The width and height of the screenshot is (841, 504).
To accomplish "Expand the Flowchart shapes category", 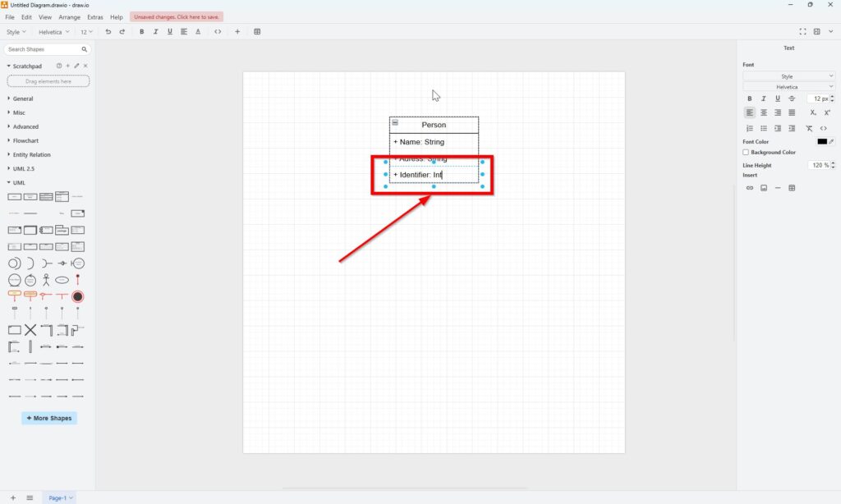I will click(x=25, y=140).
